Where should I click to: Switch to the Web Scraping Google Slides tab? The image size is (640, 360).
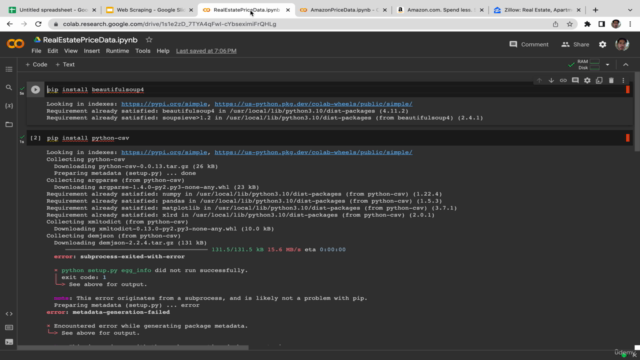click(149, 10)
